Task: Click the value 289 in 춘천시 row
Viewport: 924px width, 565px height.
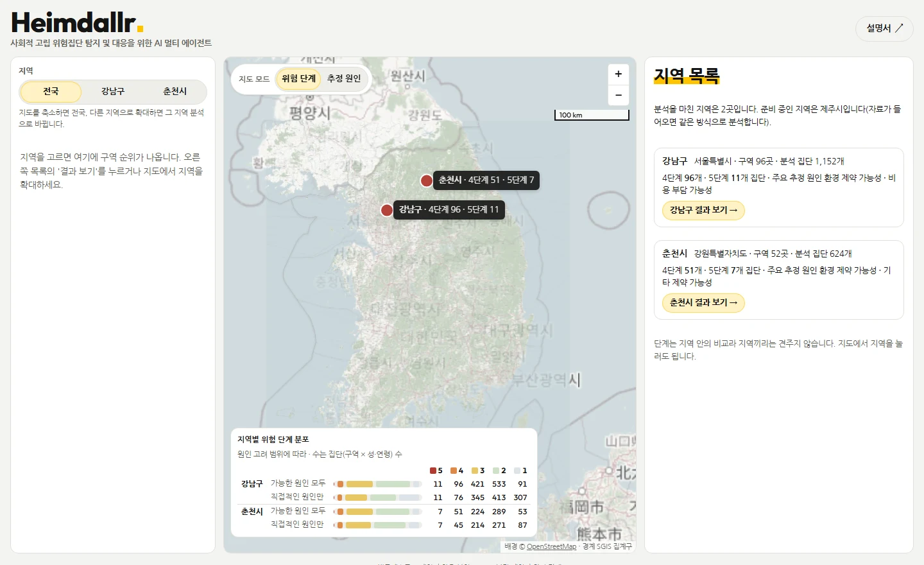Action: (x=499, y=512)
